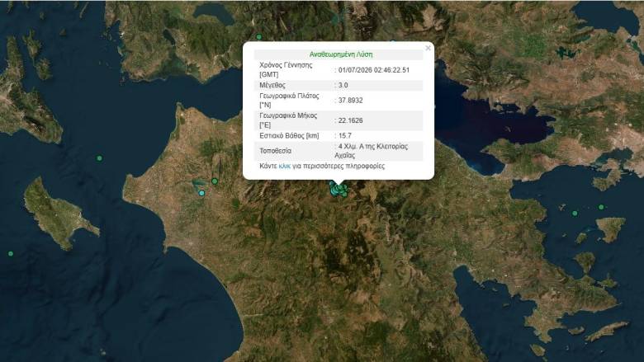Select the earthquake marker cluster under the popup pointer
This screenshot has width=644, height=362.
tap(339, 190)
